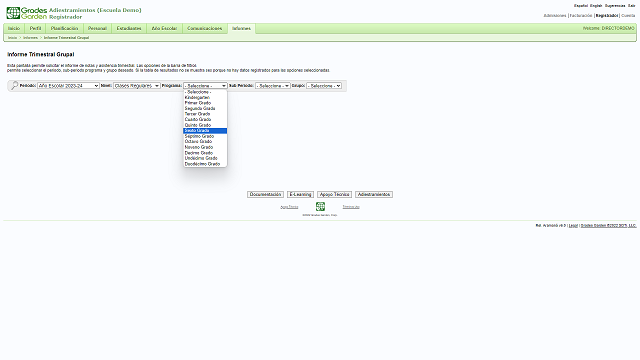
Task: Collapse the open Programa dropdown
Action: (x=205, y=86)
